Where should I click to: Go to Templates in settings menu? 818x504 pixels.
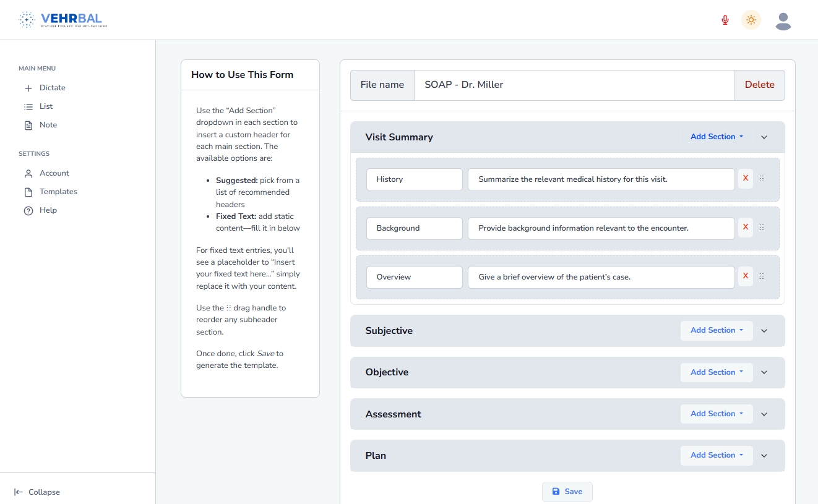[x=58, y=192]
